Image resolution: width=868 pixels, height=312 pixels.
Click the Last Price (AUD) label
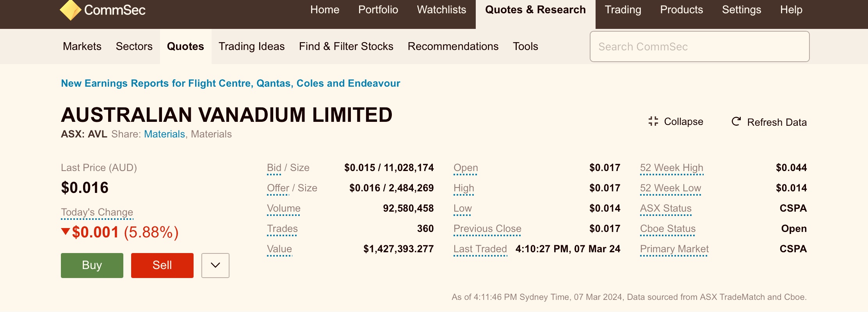pyautogui.click(x=99, y=168)
